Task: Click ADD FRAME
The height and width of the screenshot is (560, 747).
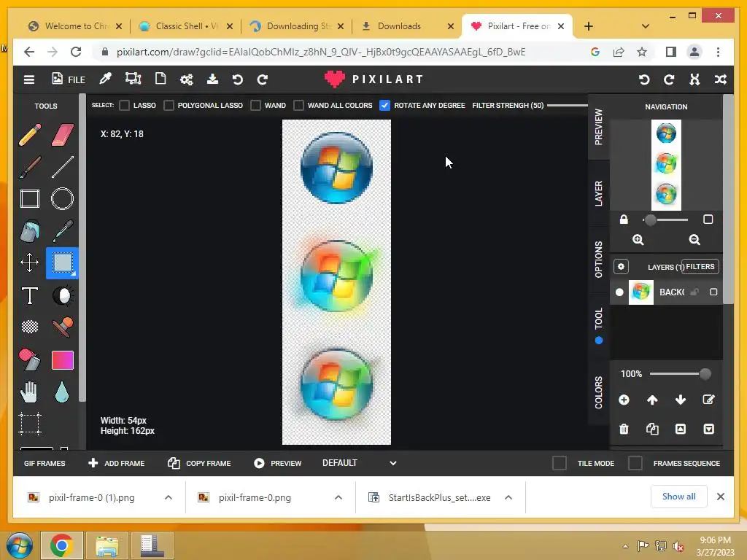Action: click(116, 463)
